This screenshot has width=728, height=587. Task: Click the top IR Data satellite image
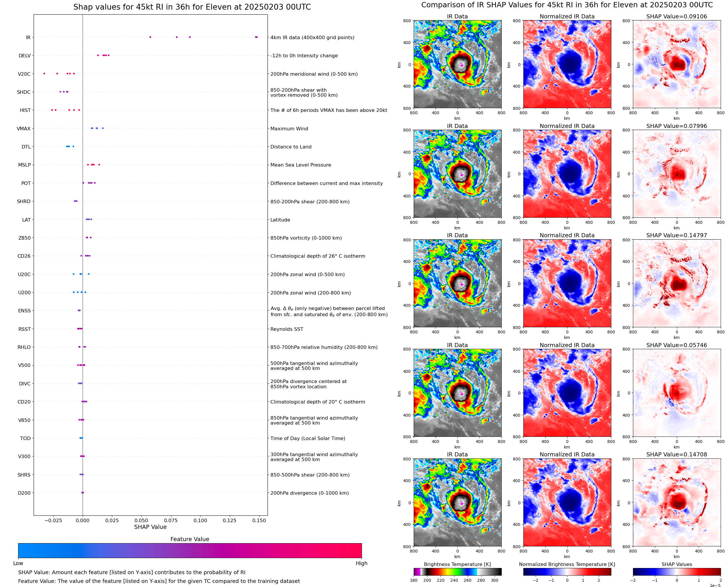pos(457,64)
